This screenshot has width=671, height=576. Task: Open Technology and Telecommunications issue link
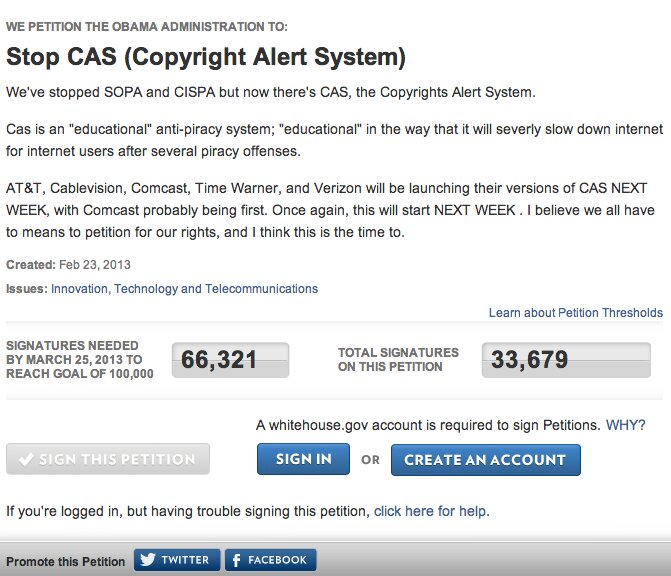pyautogui.click(x=216, y=289)
